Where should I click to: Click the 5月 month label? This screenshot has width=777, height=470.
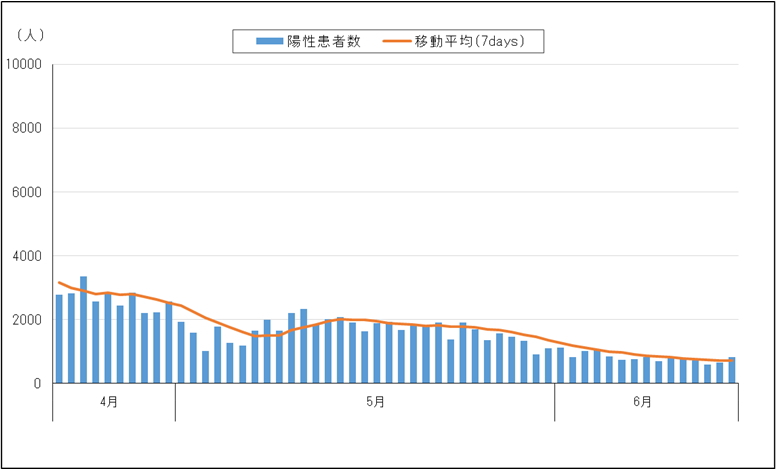[375, 402]
